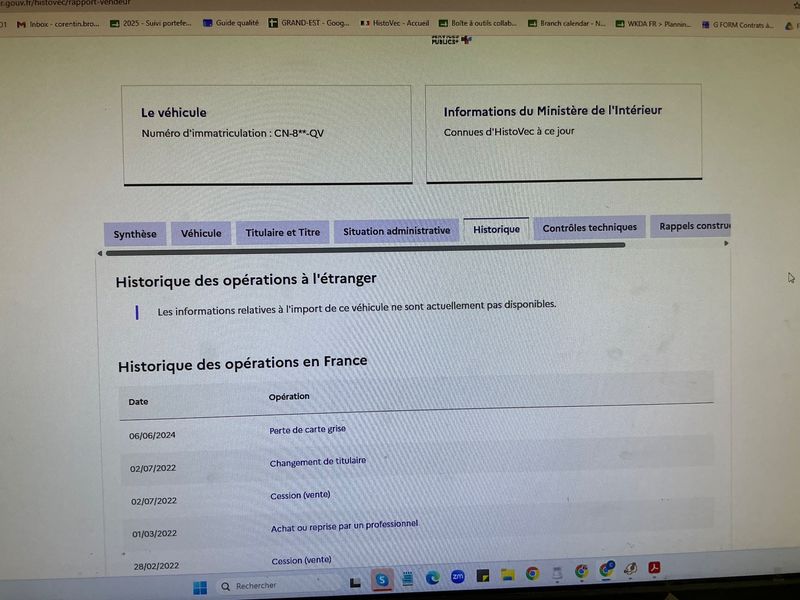Open the 'GRAND-EST - Goog...' bookmark

[x=309, y=22]
